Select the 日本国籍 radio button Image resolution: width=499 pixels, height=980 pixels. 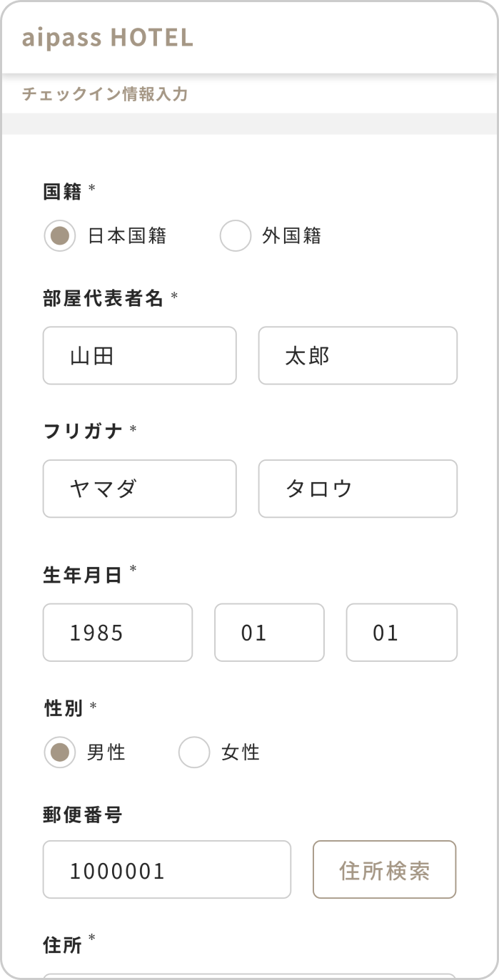point(60,236)
